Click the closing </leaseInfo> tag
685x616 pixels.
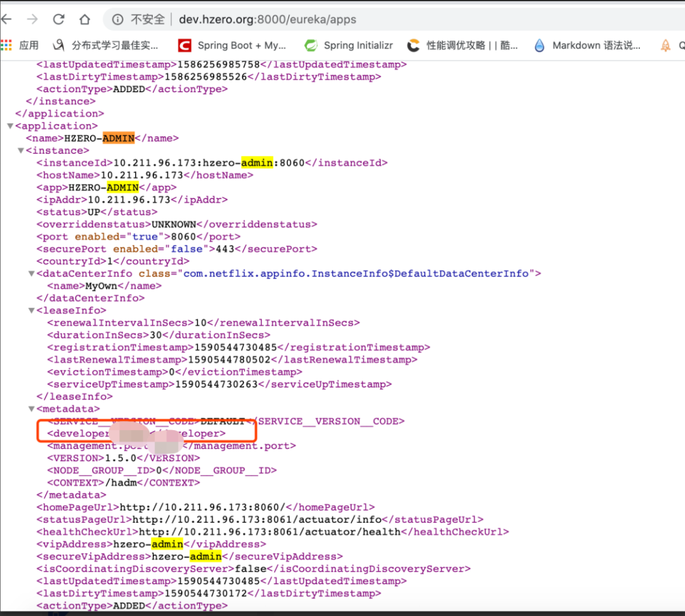coord(75,396)
